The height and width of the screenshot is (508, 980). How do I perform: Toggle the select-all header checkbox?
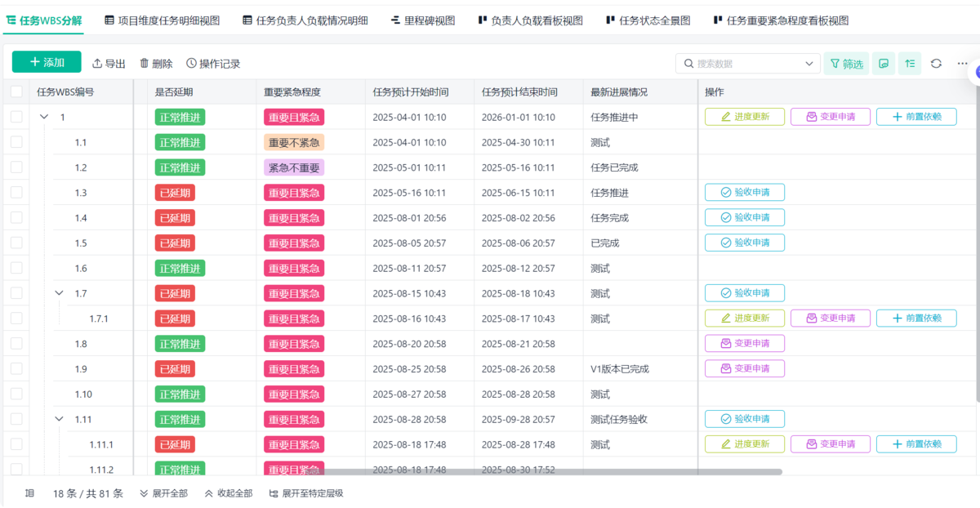16,92
